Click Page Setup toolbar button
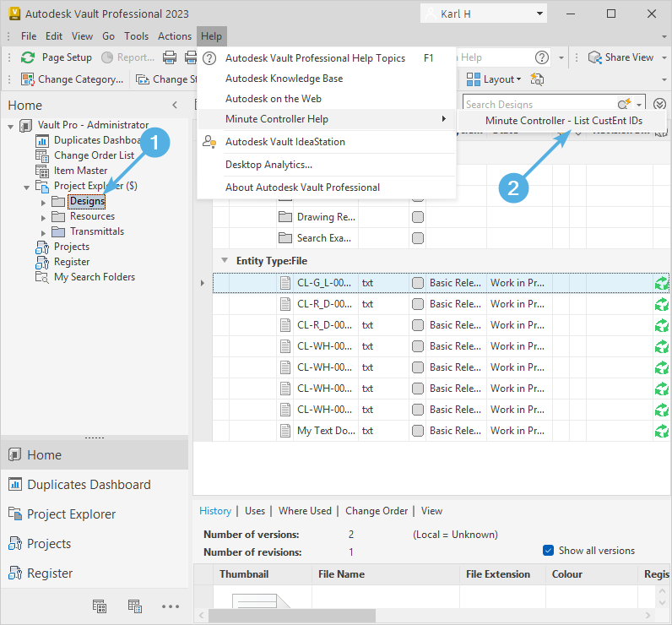672x625 pixels. click(x=67, y=57)
